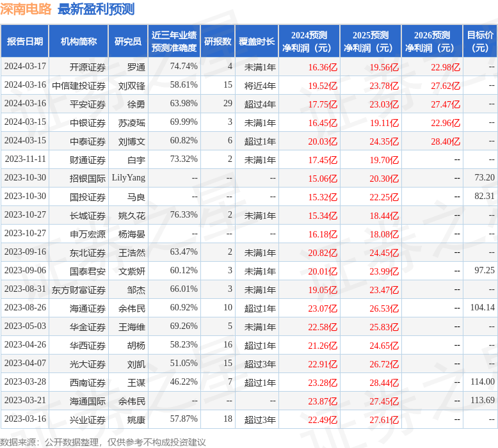
Task: Click the accuracy value 46.22%
Action: 184,381
